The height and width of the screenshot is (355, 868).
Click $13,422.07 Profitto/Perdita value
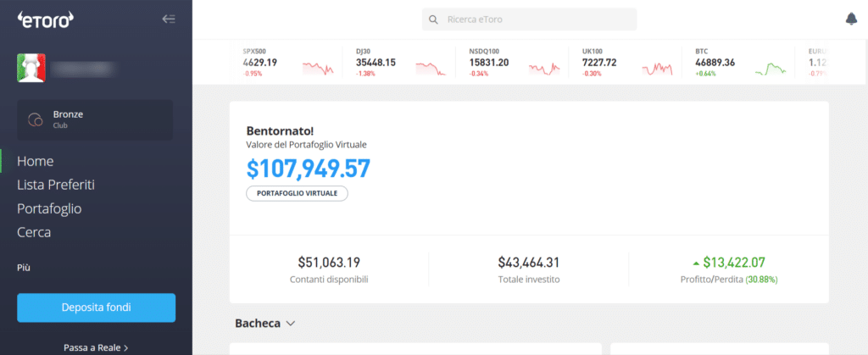tap(734, 262)
